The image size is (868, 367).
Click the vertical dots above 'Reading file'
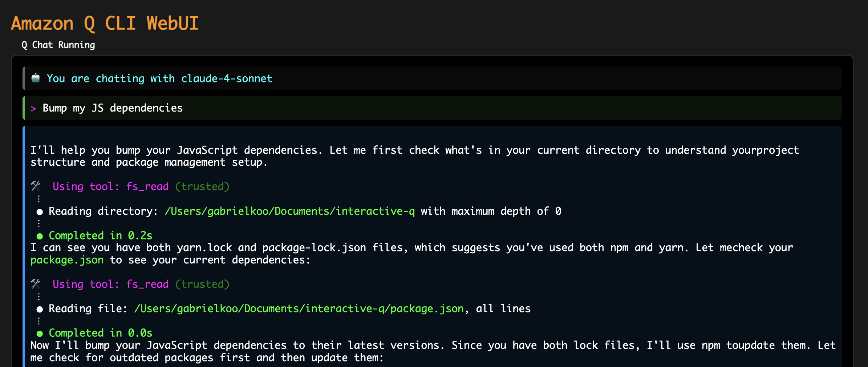39,297
